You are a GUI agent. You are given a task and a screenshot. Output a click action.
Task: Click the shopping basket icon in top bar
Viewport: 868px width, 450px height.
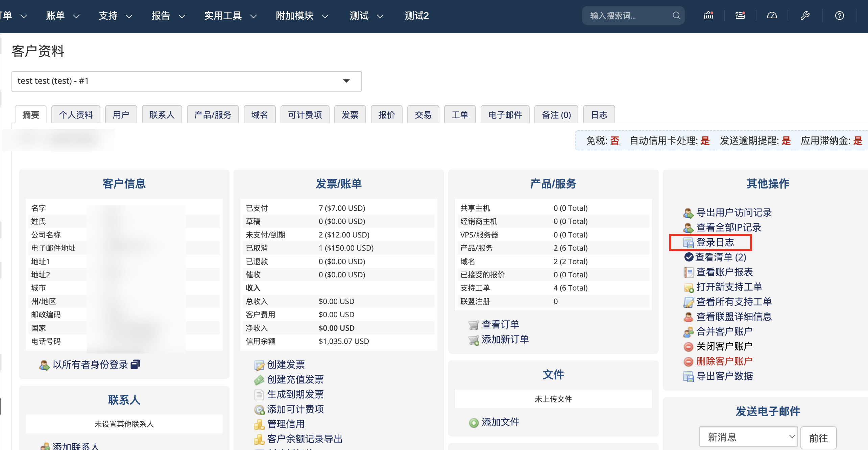tap(708, 16)
